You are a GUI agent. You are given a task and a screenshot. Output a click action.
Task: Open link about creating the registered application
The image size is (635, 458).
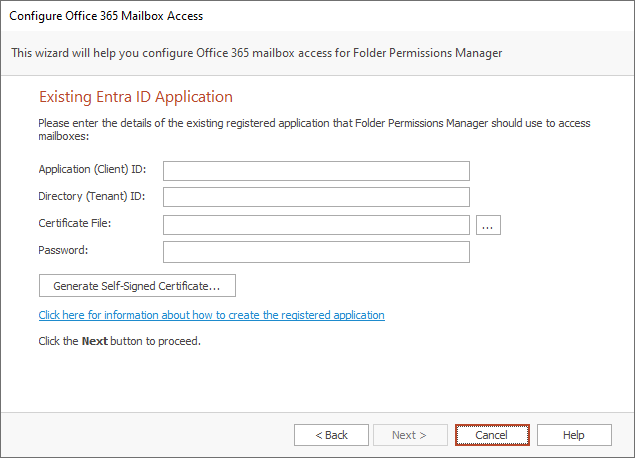211,315
